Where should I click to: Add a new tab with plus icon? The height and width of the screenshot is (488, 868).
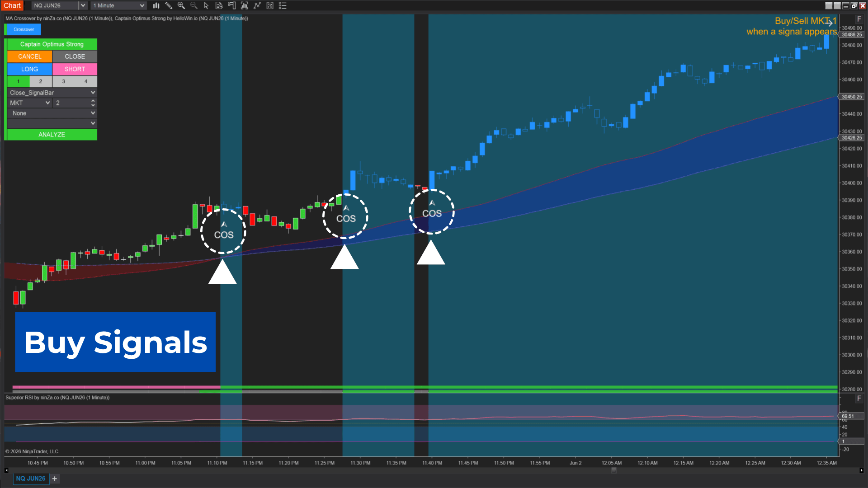[x=55, y=479]
